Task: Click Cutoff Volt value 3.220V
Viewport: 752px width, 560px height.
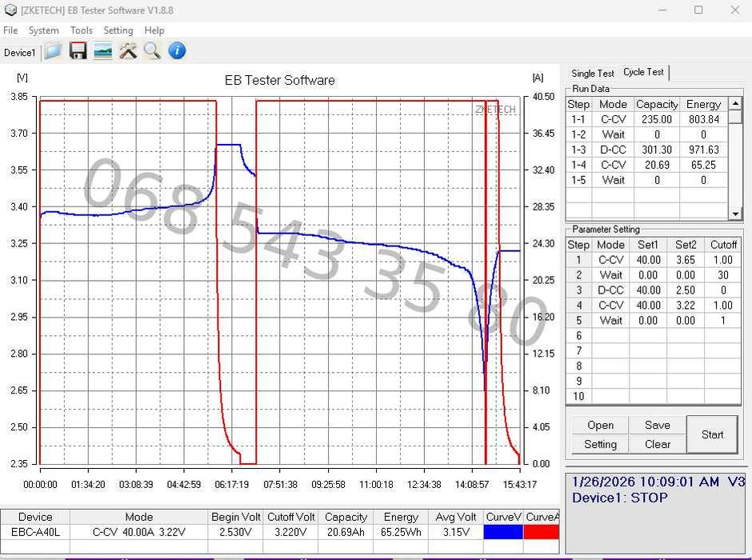Action: coord(290,532)
